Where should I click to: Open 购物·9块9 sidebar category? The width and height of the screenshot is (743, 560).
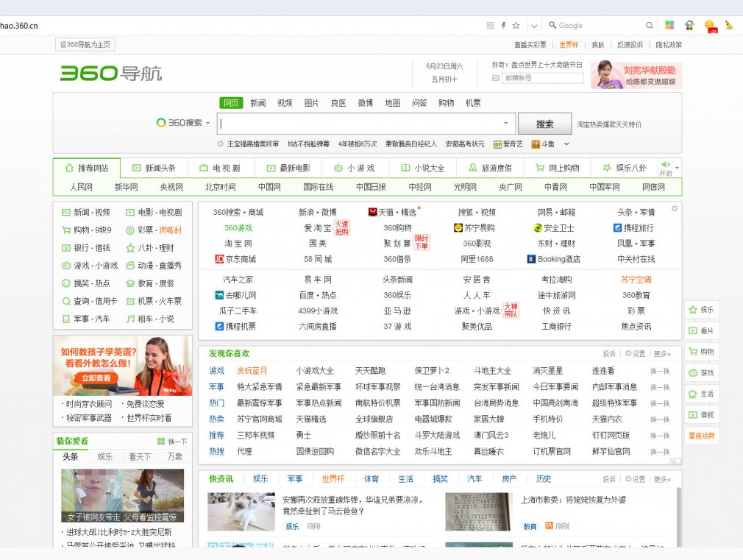[87, 230]
